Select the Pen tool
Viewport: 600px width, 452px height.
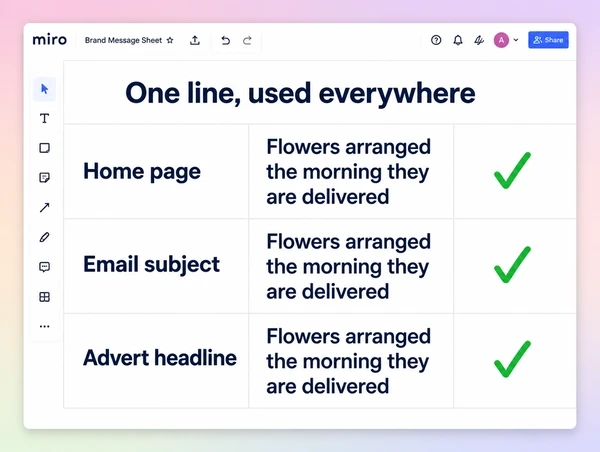pos(44,237)
